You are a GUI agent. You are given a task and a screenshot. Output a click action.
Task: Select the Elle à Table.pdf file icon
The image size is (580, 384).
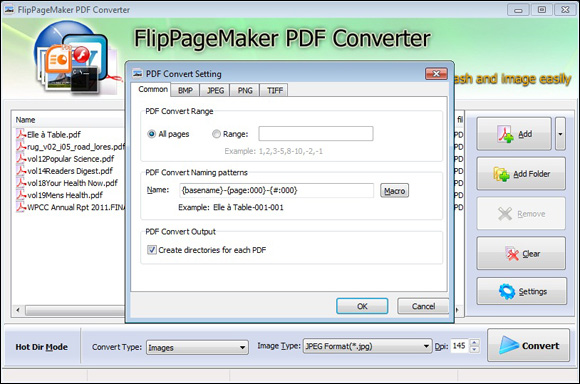coord(21,134)
